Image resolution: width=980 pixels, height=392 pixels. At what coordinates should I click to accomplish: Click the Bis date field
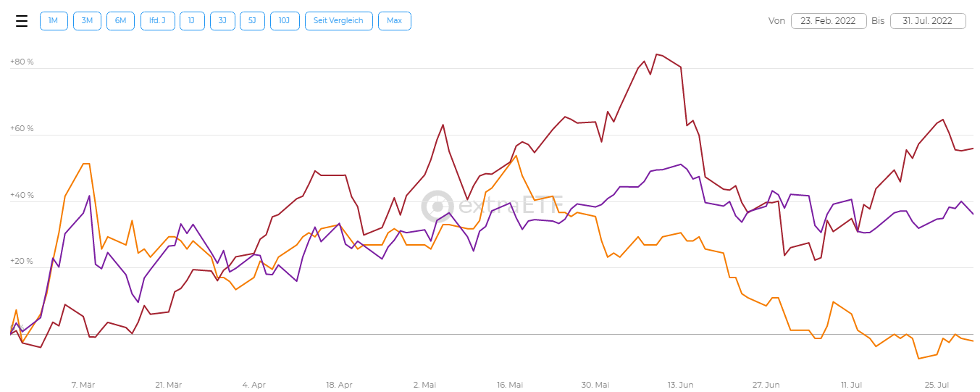[928, 21]
